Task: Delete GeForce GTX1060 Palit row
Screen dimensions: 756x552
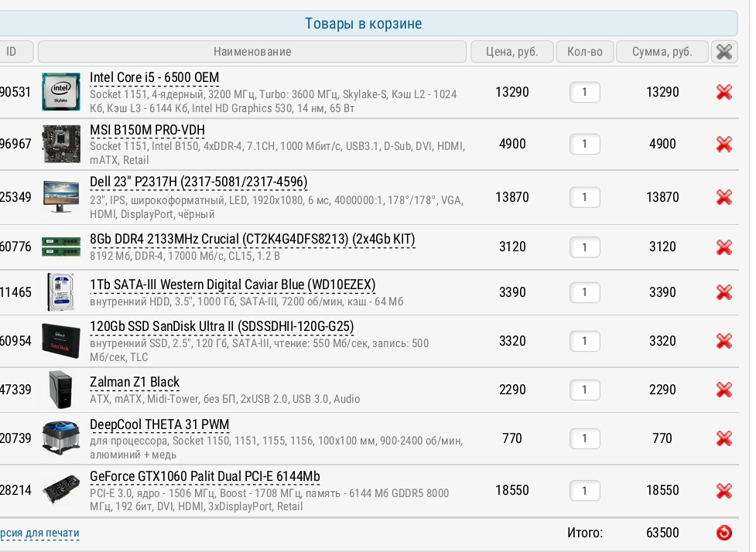Action: point(724,491)
